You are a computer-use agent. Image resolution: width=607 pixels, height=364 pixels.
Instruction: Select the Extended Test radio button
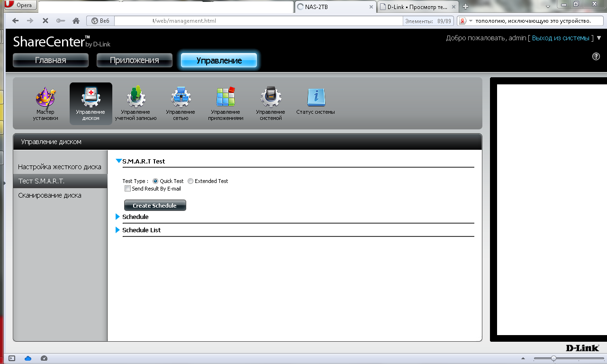[190, 181]
